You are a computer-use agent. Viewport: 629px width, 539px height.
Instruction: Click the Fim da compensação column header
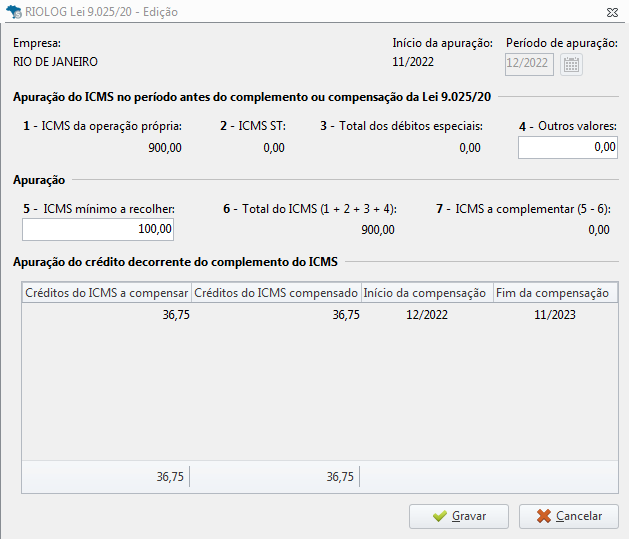click(x=555, y=293)
